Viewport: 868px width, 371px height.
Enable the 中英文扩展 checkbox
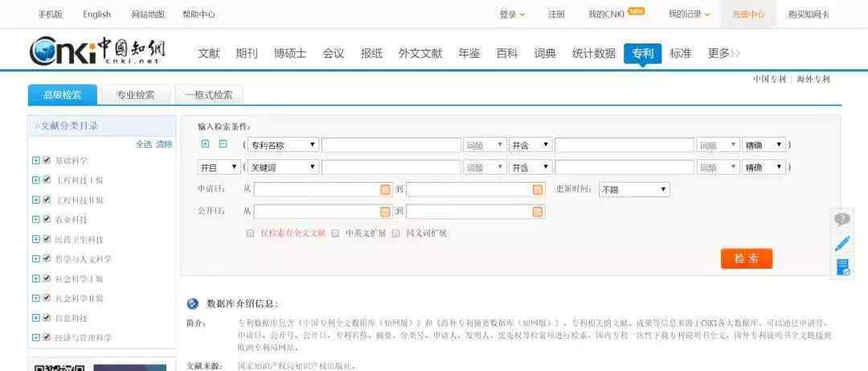(x=335, y=233)
